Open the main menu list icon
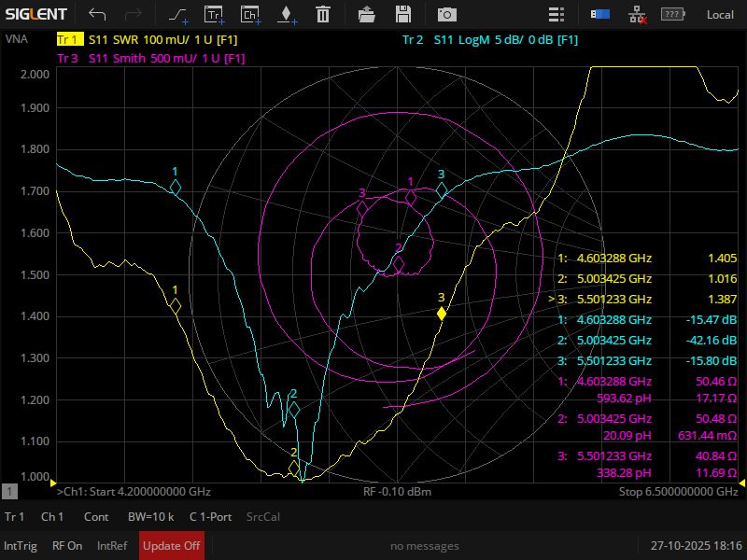Screen dimensions: 747x560 point(557,14)
